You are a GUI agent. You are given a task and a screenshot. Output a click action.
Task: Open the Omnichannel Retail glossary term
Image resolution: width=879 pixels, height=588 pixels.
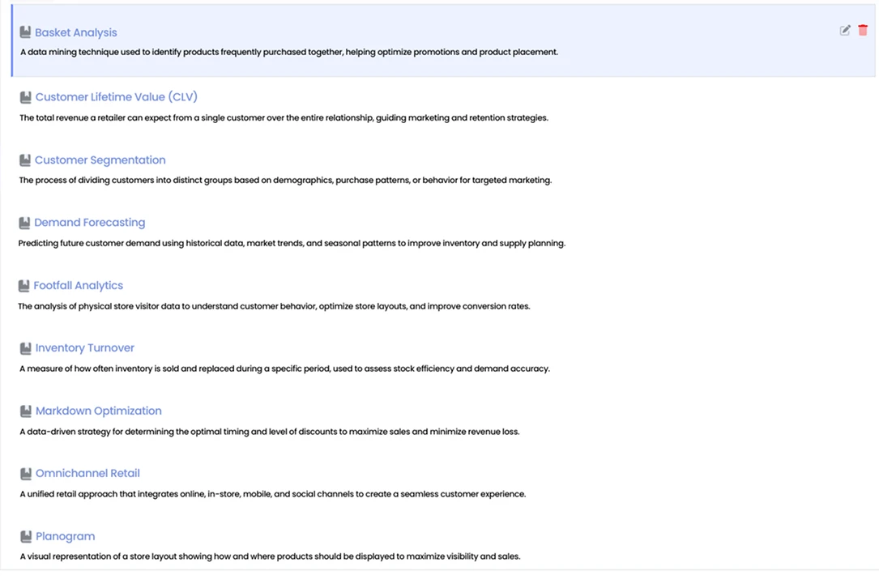[87, 474]
